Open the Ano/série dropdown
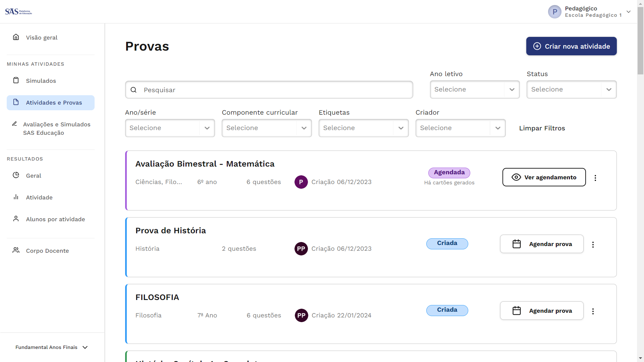This screenshot has width=644, height=362. click(170, 128)
